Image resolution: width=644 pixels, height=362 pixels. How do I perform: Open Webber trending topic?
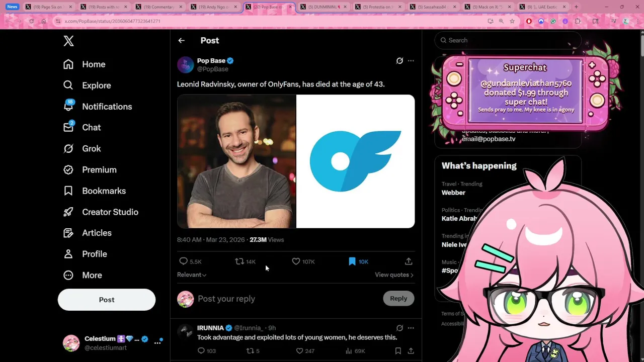(x=453, y=193)
